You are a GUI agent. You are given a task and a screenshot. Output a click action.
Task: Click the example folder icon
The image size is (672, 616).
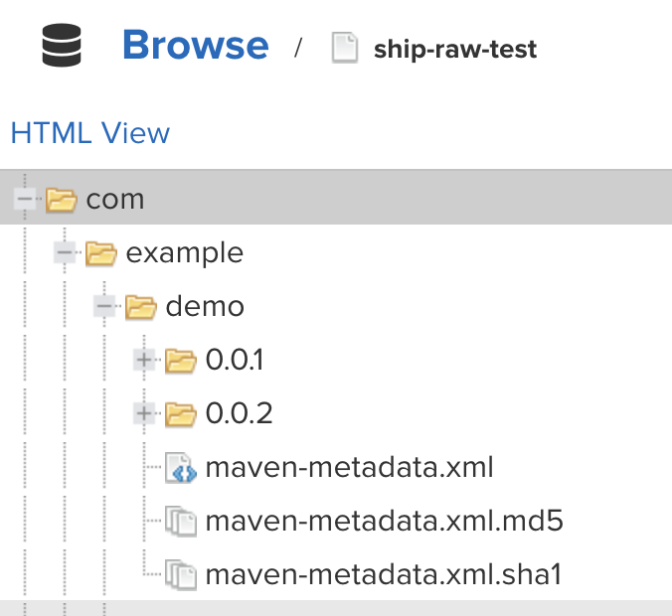point(101,254)
